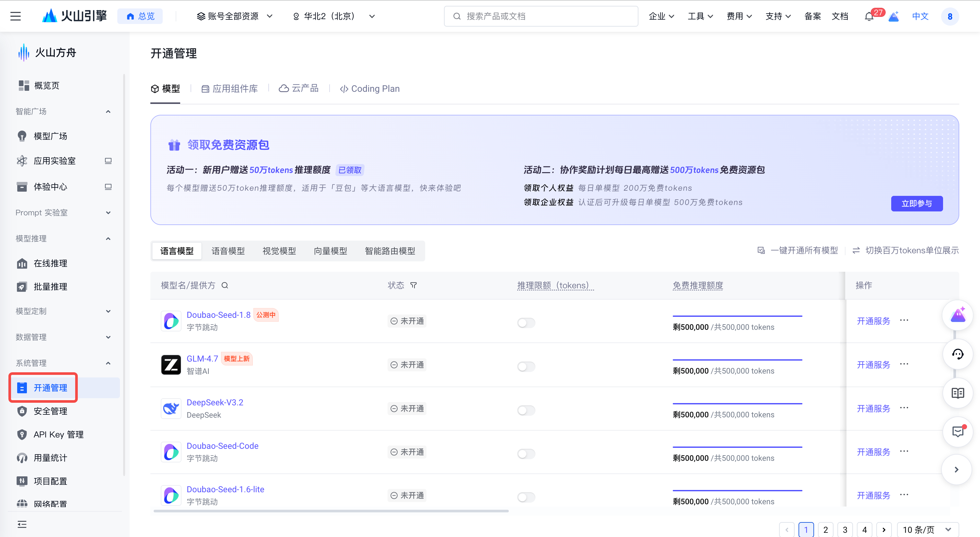Open the 支持 header dropdown
The width and height of the screenshot is (980, 537).
pos(778,16)
